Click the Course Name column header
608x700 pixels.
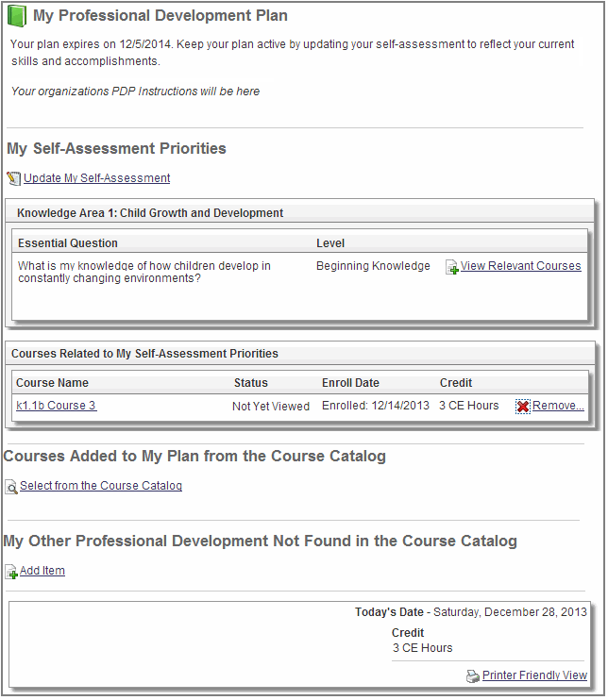[x=52, y=383]
